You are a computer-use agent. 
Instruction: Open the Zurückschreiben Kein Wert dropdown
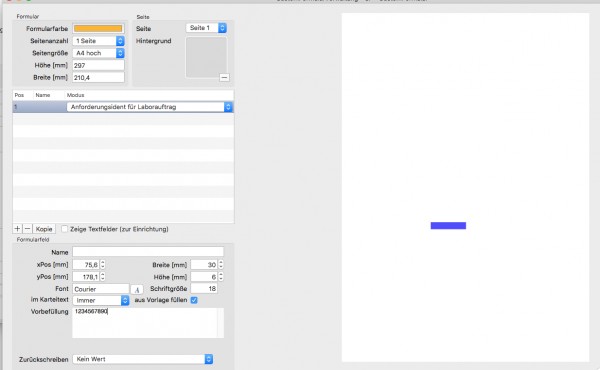click(143, 359)
